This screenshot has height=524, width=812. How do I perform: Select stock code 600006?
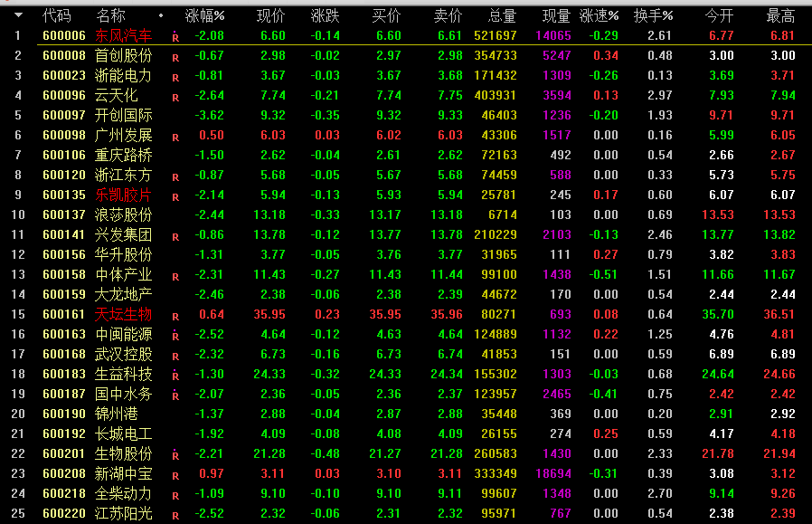pos(64,36)
